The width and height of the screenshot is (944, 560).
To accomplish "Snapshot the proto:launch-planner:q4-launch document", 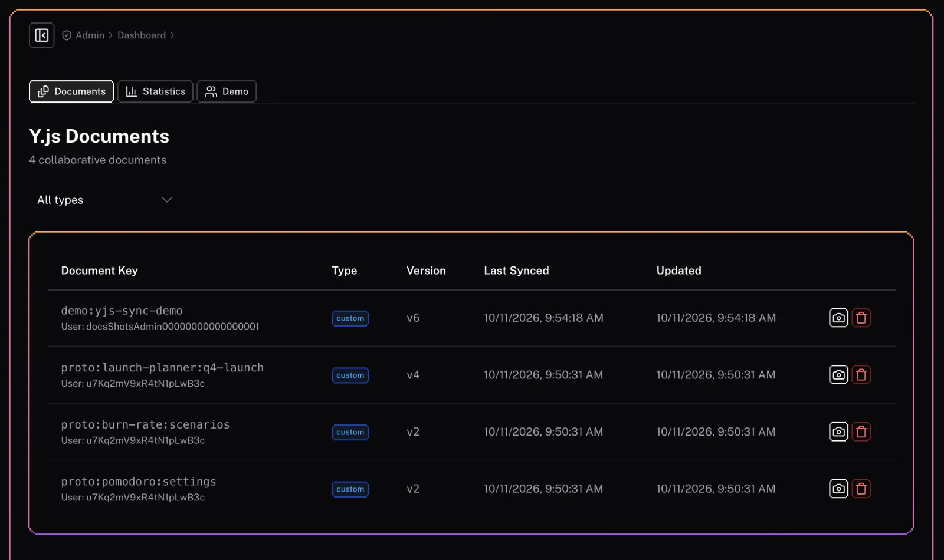I will (838, 375).
